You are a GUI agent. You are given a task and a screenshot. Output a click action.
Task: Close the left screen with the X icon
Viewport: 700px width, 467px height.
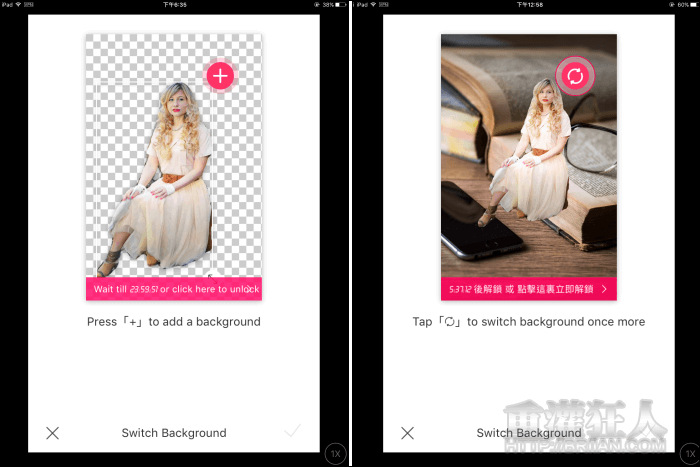53,433
